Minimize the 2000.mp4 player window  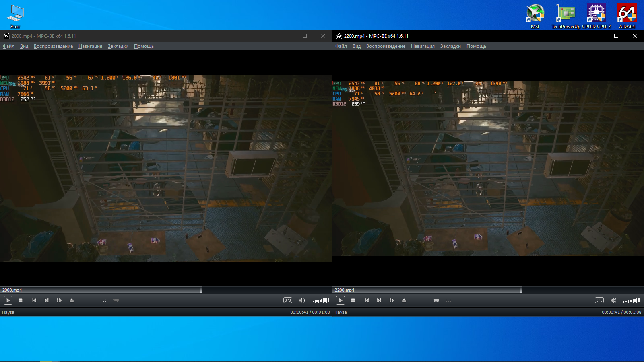287,36
